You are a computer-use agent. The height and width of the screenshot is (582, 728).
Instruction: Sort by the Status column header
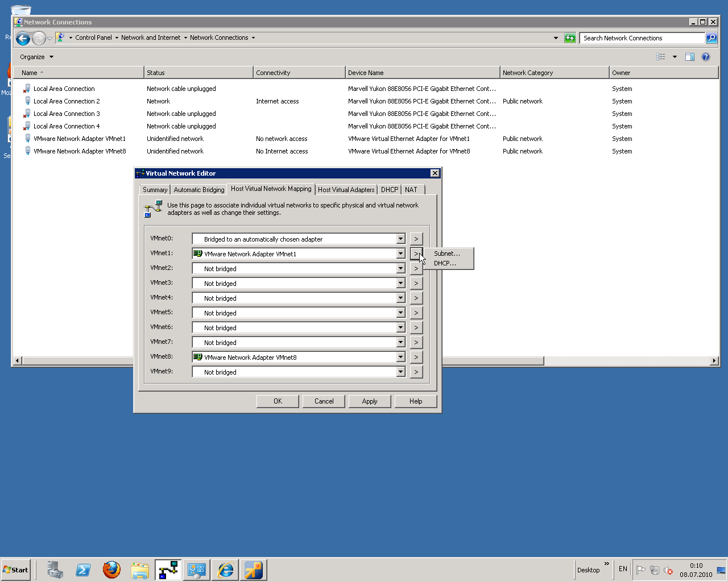[198, 73]
